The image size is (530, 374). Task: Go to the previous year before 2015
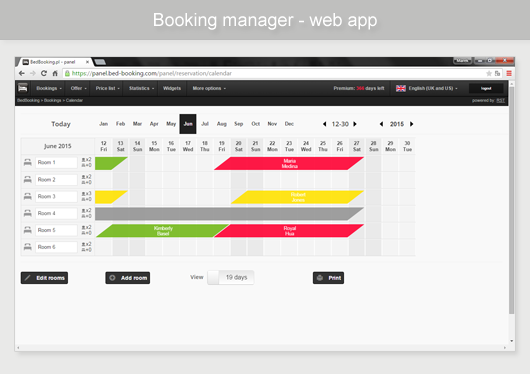(381, 124)
